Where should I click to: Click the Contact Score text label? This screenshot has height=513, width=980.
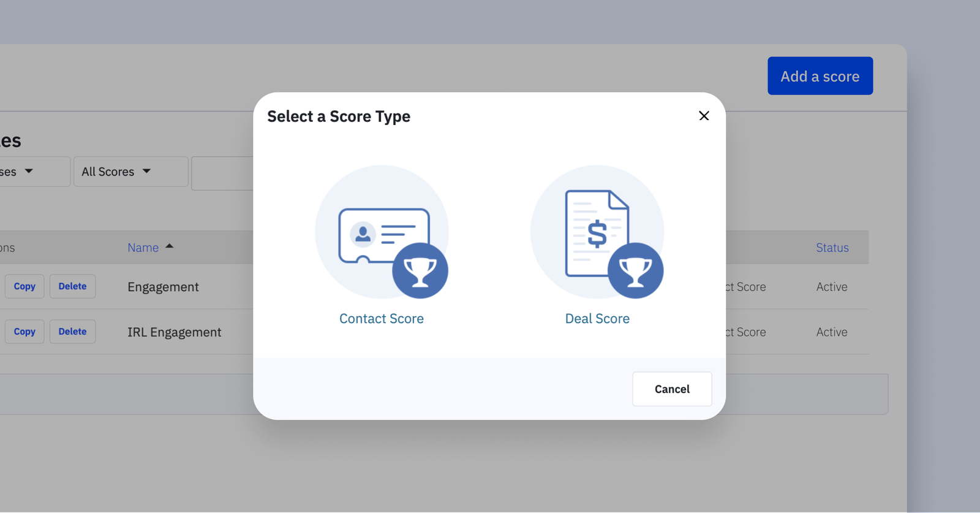(x=382, y=319)
